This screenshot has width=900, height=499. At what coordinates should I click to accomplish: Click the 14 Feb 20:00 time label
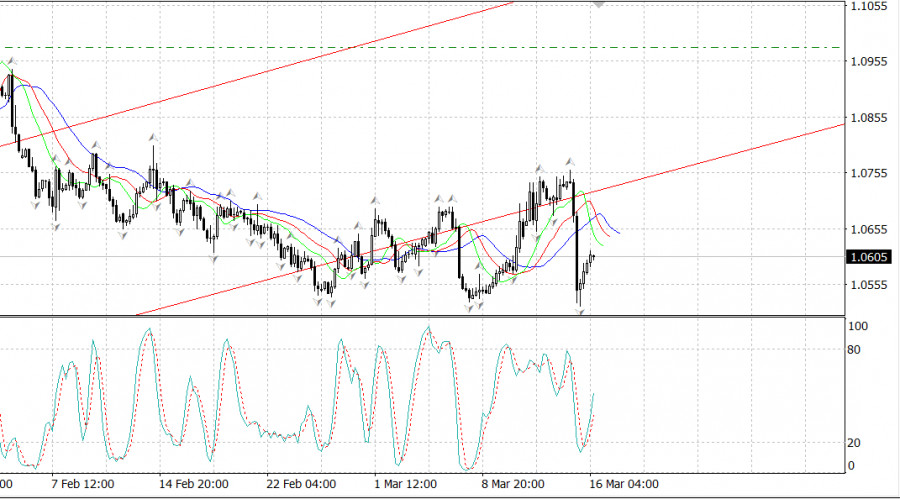pyautogui.click(x=192, y=484)
